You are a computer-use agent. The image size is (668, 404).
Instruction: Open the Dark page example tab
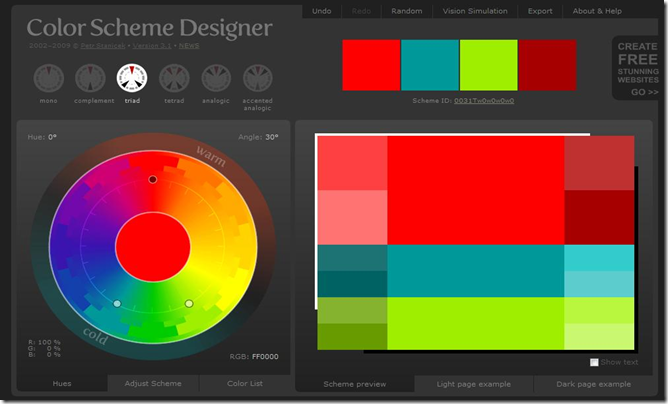coord(593,384)
